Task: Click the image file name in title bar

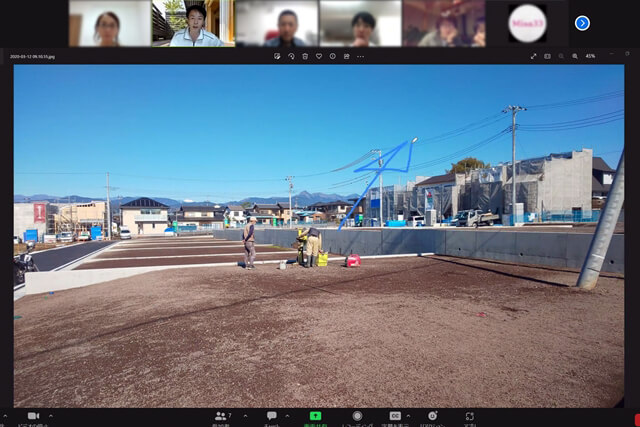Action: [32, 57]
